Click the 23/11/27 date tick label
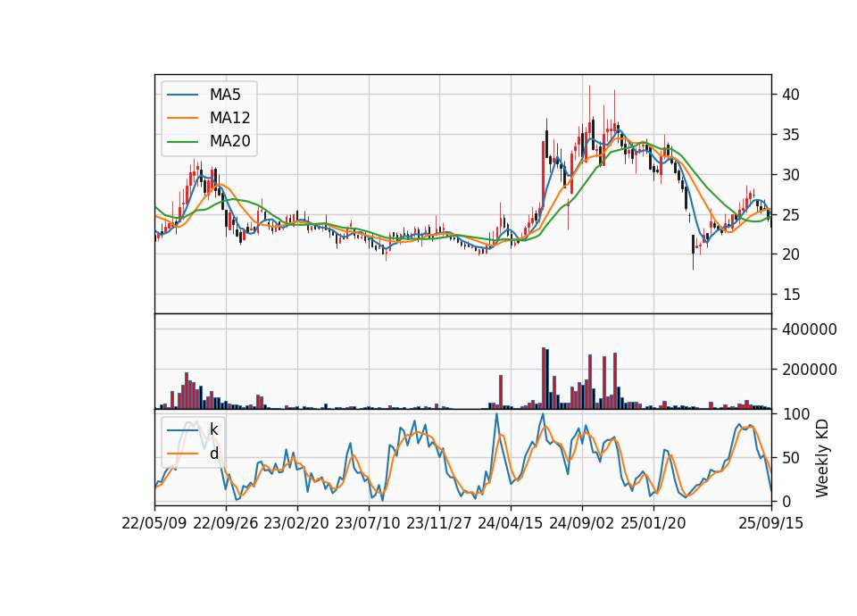This screenshot has height=616, width=857. [x=439, y=523]
